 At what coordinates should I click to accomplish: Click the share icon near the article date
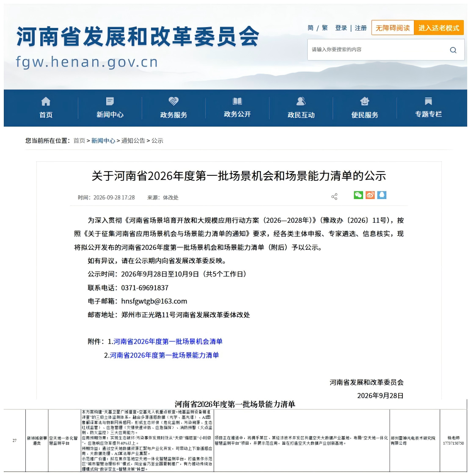pos(334,197)
